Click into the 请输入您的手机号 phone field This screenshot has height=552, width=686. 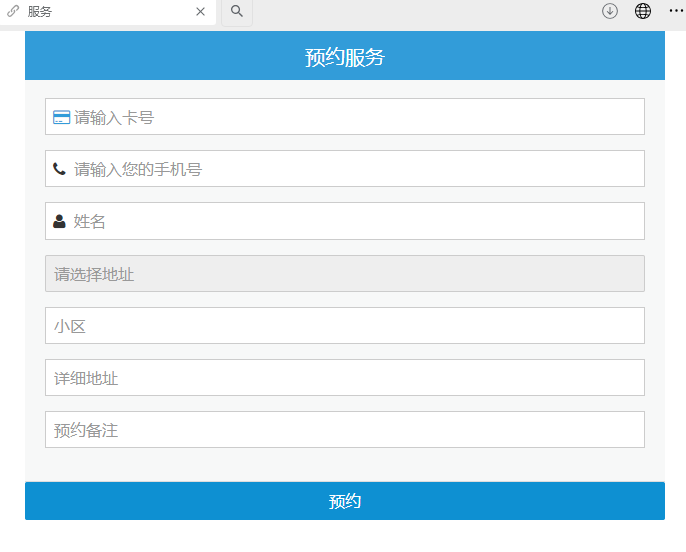pos(355,169)
